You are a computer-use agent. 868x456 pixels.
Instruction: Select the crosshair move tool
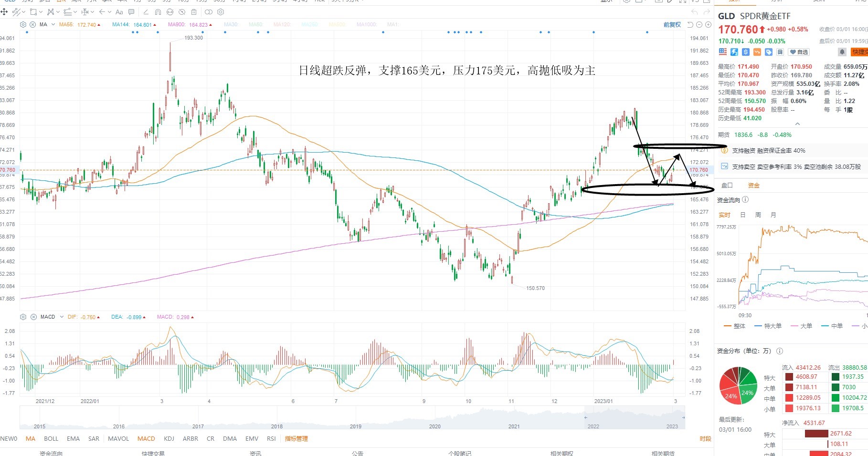point(4,12)
